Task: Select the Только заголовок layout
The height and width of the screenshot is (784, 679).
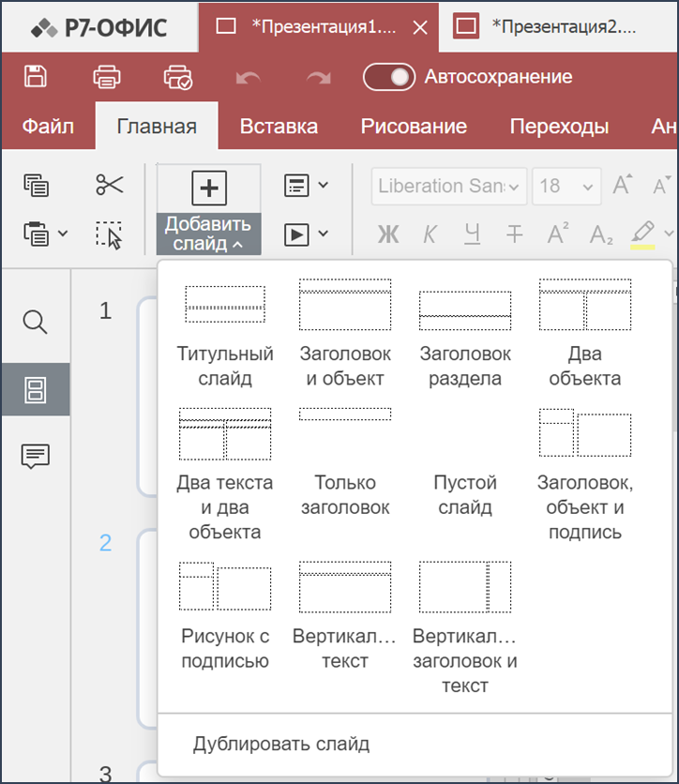Action: (345, 462)
